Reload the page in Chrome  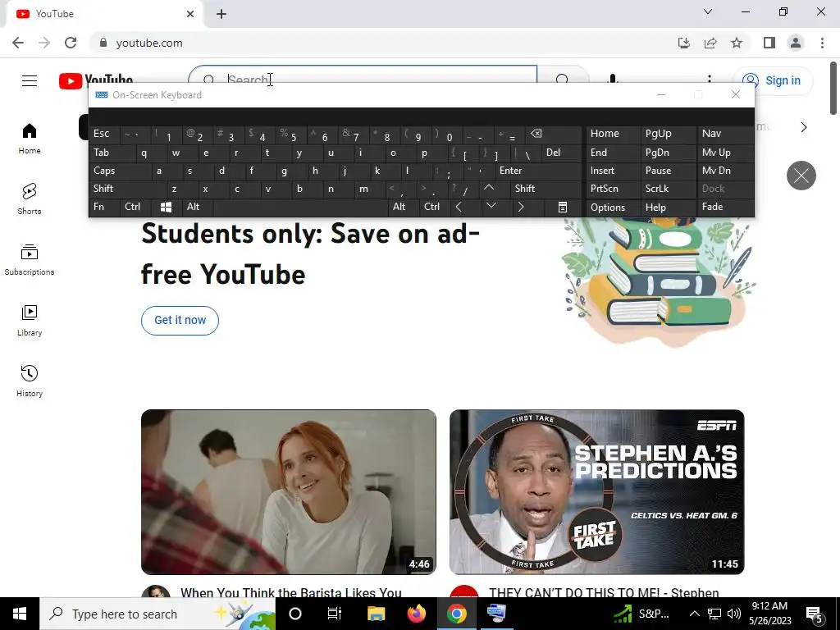point(71,43)
